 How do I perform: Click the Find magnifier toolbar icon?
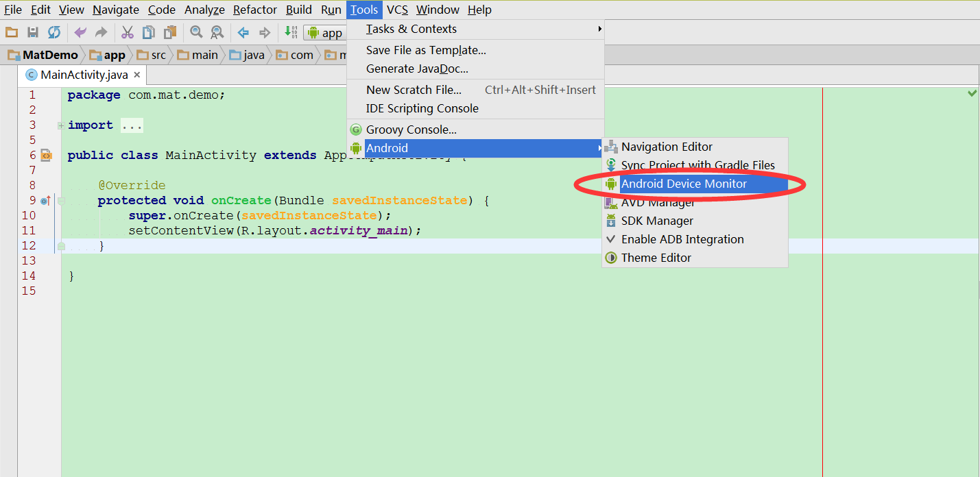pyautogui.click(x=196, y=32)
